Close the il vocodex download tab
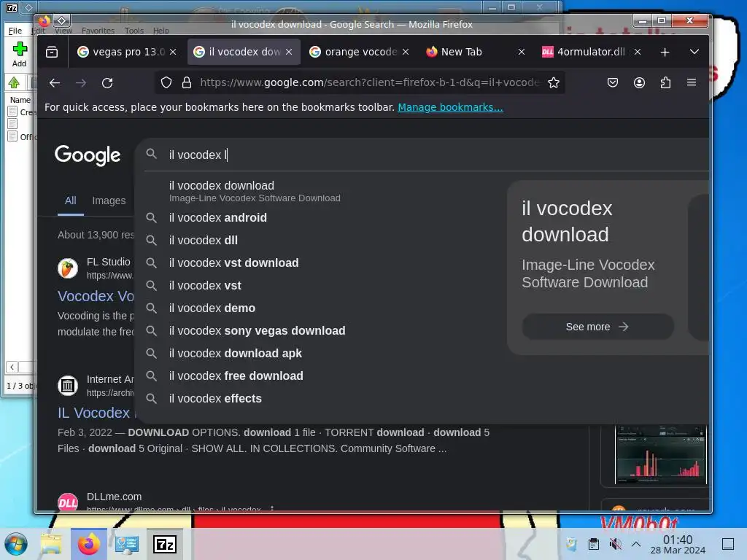Image resolution: width=747 pixels, height=560 pixels. pos(289,52)
